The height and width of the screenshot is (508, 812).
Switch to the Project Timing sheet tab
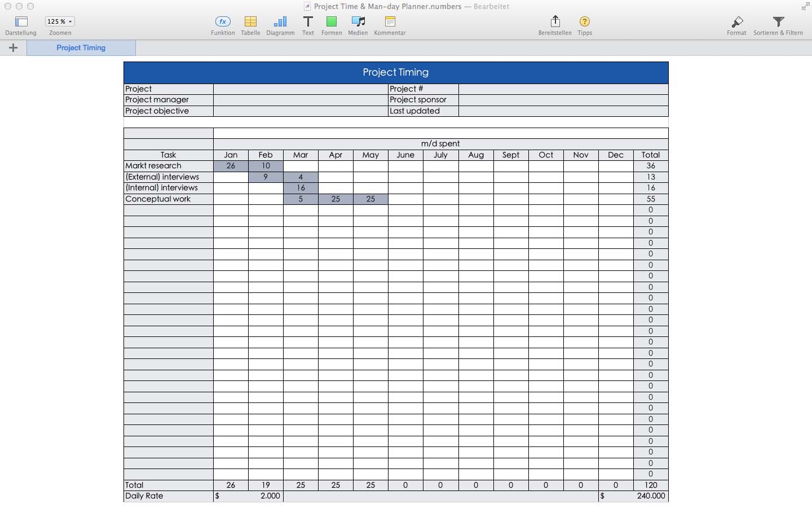[x=81, y=48]
